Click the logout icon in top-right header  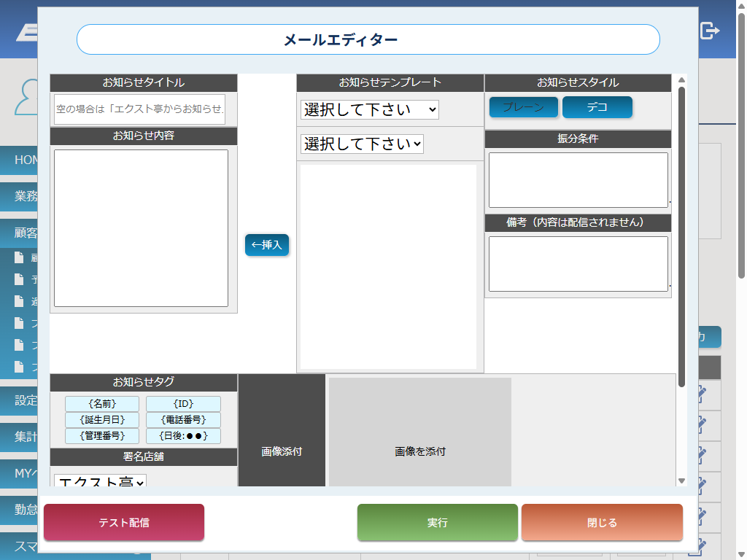pos(710,31)
